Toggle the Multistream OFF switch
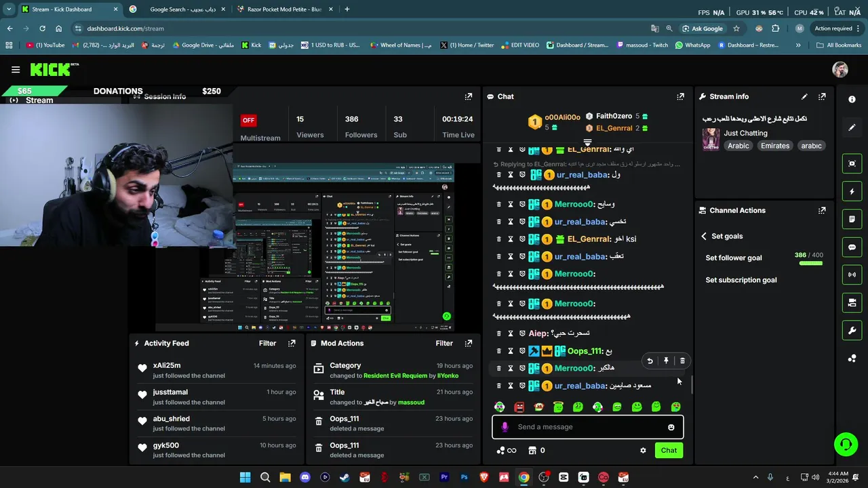The width and height of the screenshot is (868, 488). 248,120
